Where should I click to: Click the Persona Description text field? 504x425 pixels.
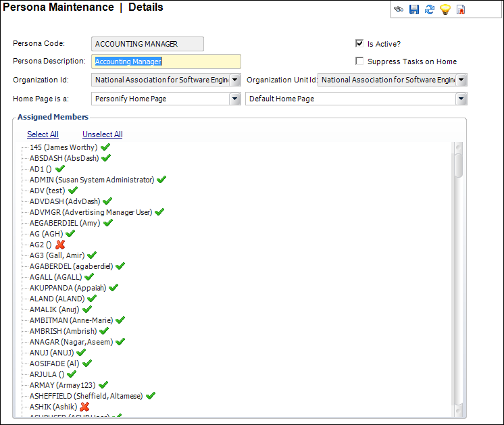[165, 61]
